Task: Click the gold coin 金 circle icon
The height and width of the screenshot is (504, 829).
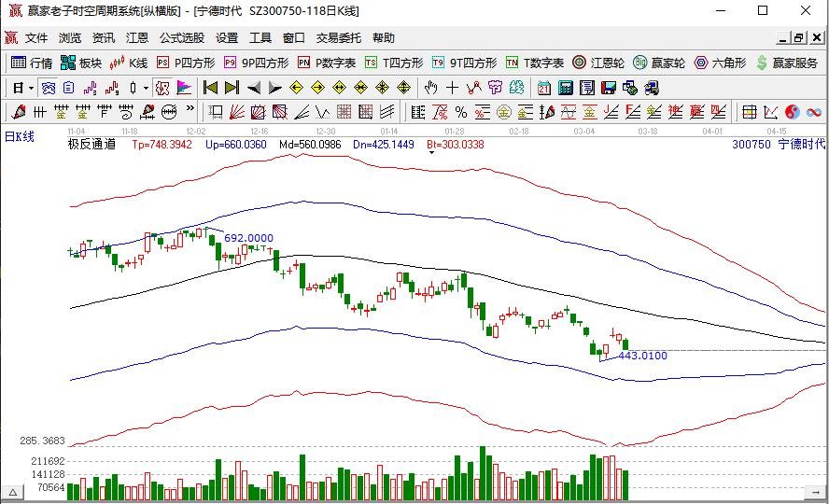Action: [504, 112]
